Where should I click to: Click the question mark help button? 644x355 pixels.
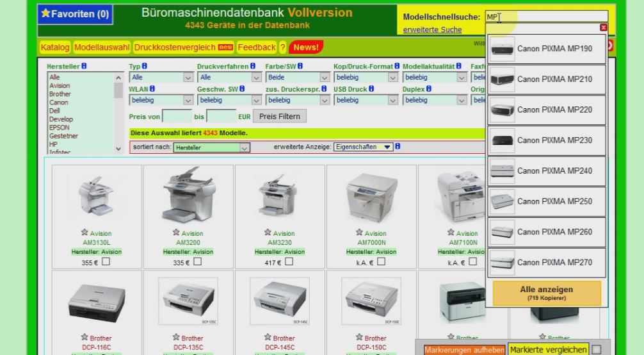(282, 47)
